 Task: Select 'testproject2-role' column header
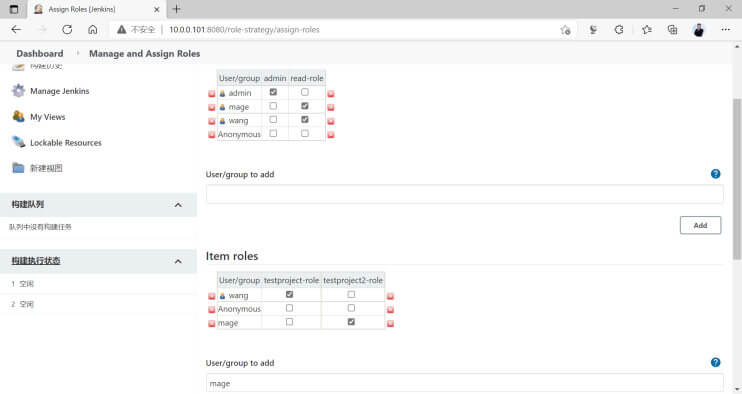pyautogui.click(x=353, y=280)
